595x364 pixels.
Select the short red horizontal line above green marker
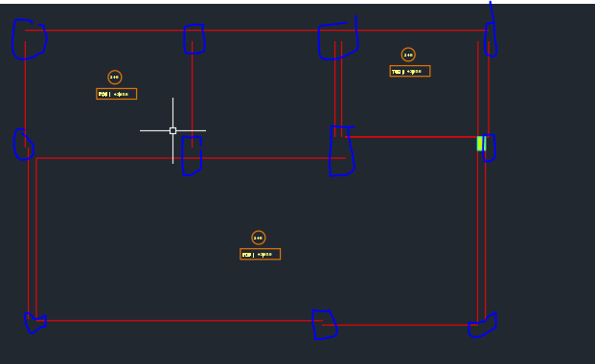tap(412, 137)
